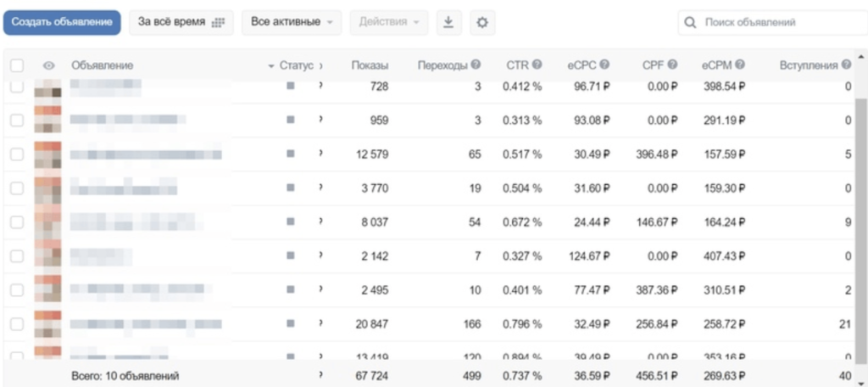This screenshot has height=387, width=868.
Task: Click status square of ad with 2 495 impressions
Action: pos(291,289)
